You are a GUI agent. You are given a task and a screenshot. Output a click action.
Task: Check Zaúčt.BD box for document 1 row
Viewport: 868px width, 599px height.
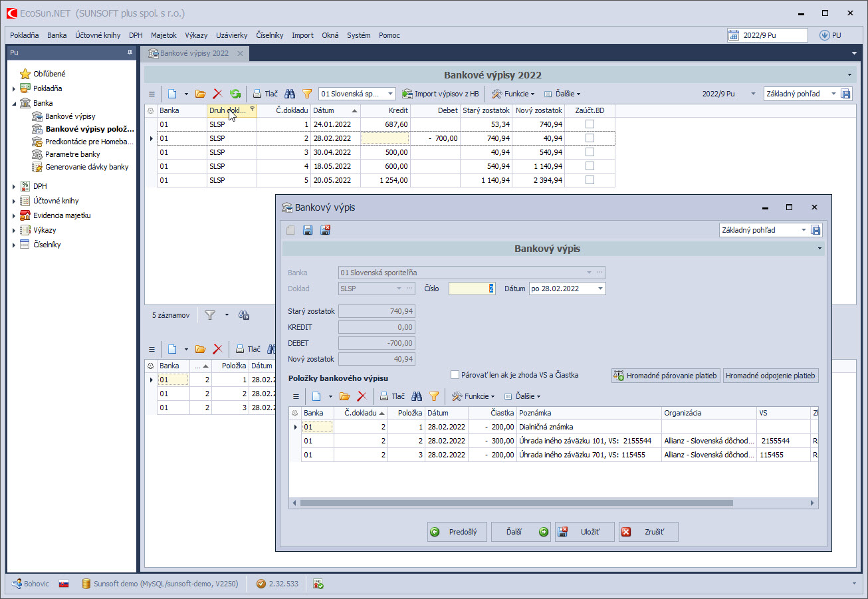pyautogui.click(x=590, y=124)
